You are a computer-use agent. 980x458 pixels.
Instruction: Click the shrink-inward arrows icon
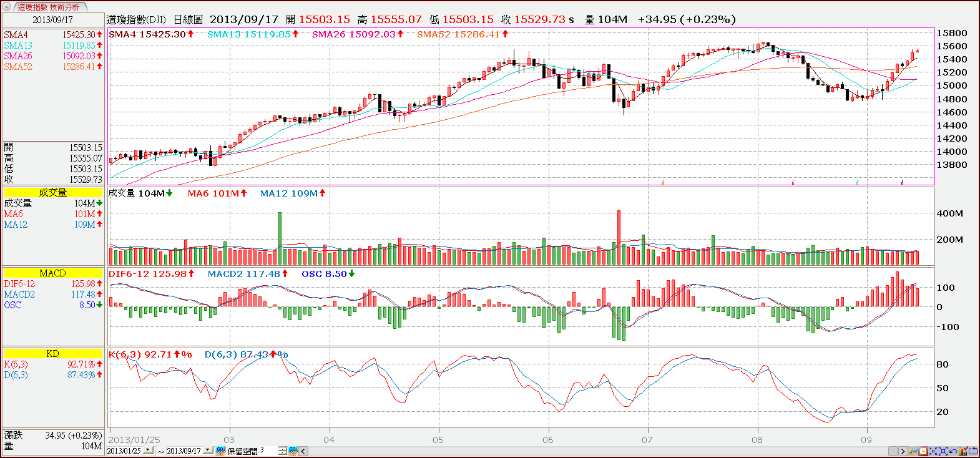[x=933, y=451]
